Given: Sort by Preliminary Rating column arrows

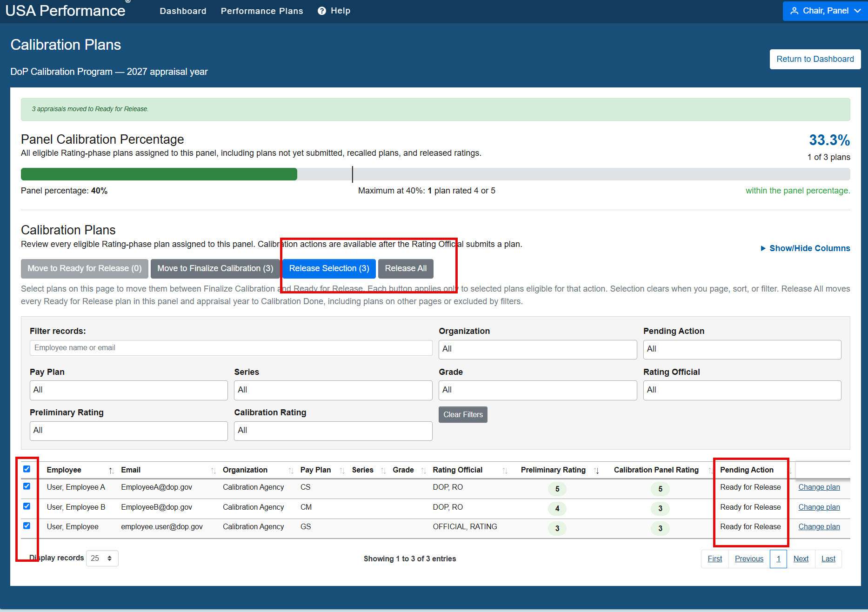Looking at the screenshot, I should click(x=596, y=471).
